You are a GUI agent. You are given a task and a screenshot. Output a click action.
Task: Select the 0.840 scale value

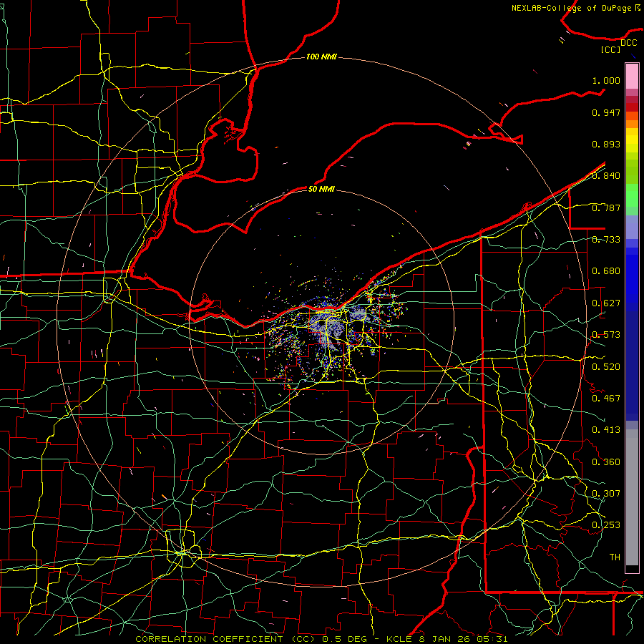(x=606, y=176)
